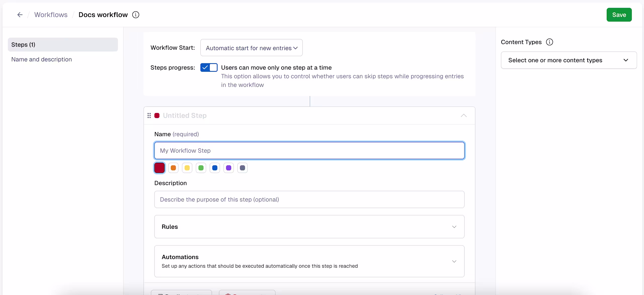Pick the gray step color swatch

point(243,168)
